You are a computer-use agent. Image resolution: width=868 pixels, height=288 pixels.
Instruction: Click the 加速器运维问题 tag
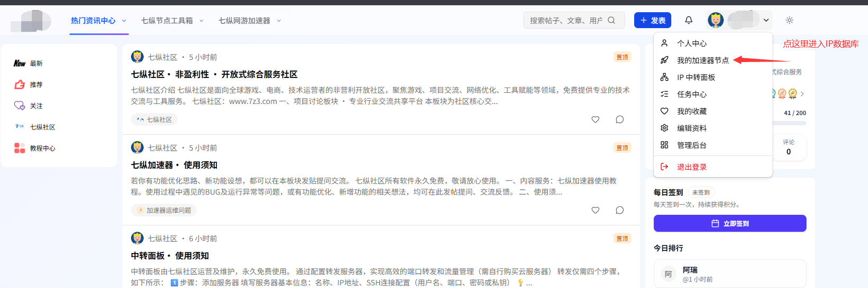coord(164,210)
